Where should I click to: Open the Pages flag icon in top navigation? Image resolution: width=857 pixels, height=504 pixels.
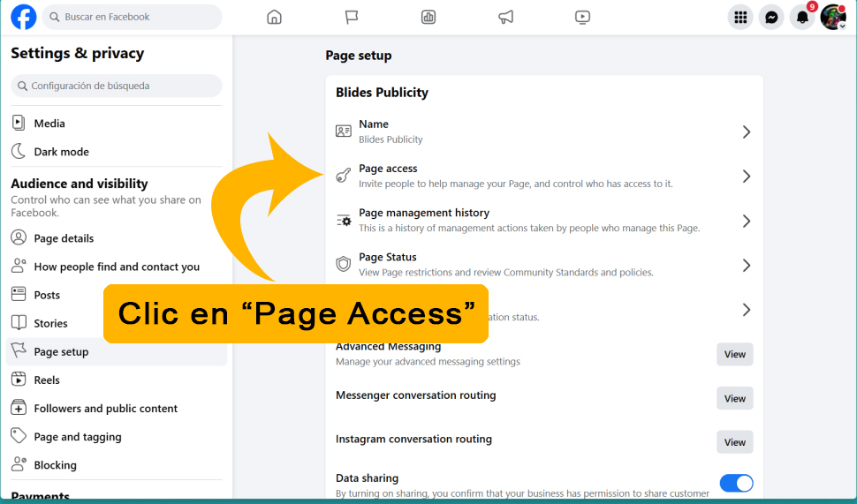352,17
